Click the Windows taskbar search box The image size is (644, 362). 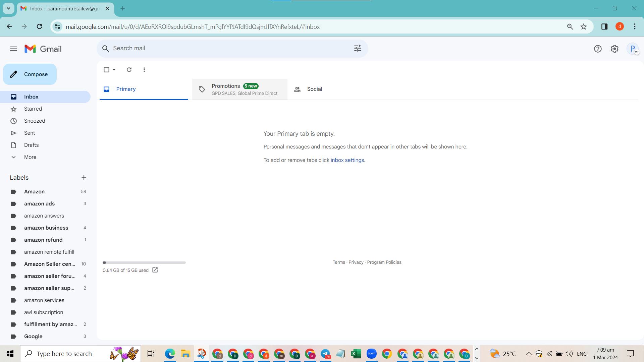[x=80, y=354]
